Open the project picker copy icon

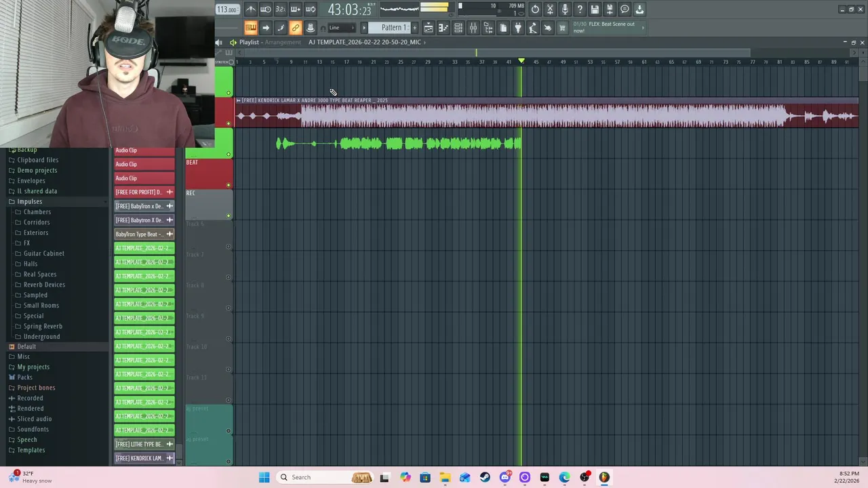[x=503, y=28]
